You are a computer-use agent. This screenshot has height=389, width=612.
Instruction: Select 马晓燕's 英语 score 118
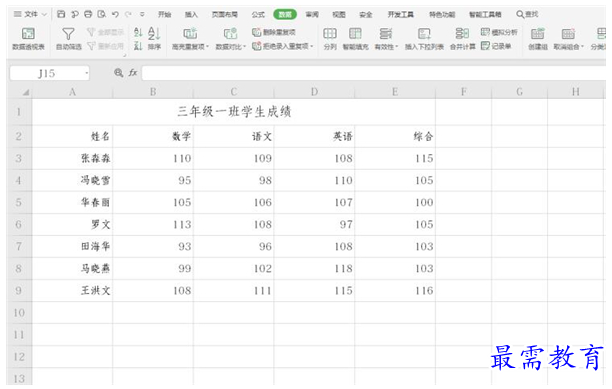314,268
